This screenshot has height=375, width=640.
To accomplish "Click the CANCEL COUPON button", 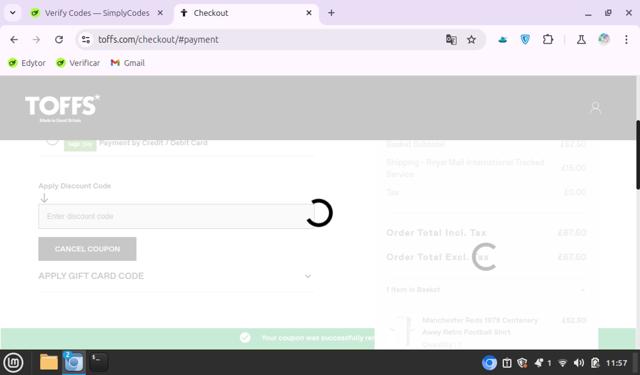I will [x=87, y=249].
